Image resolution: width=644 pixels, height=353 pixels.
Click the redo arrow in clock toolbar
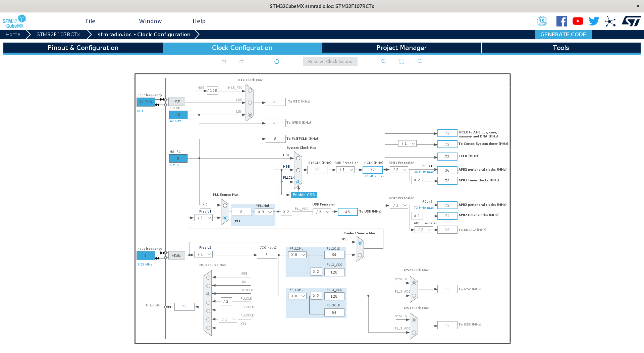(241, 61)
